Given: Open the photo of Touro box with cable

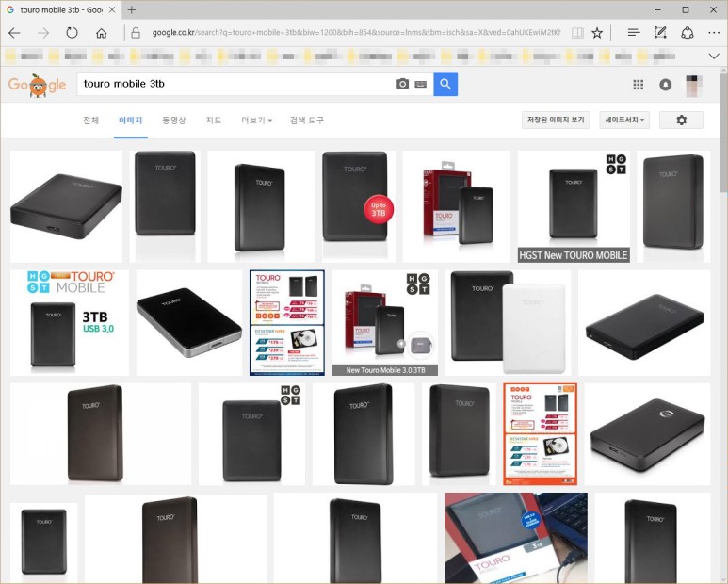Looking at the screenshot, I should tap(516, 538).
